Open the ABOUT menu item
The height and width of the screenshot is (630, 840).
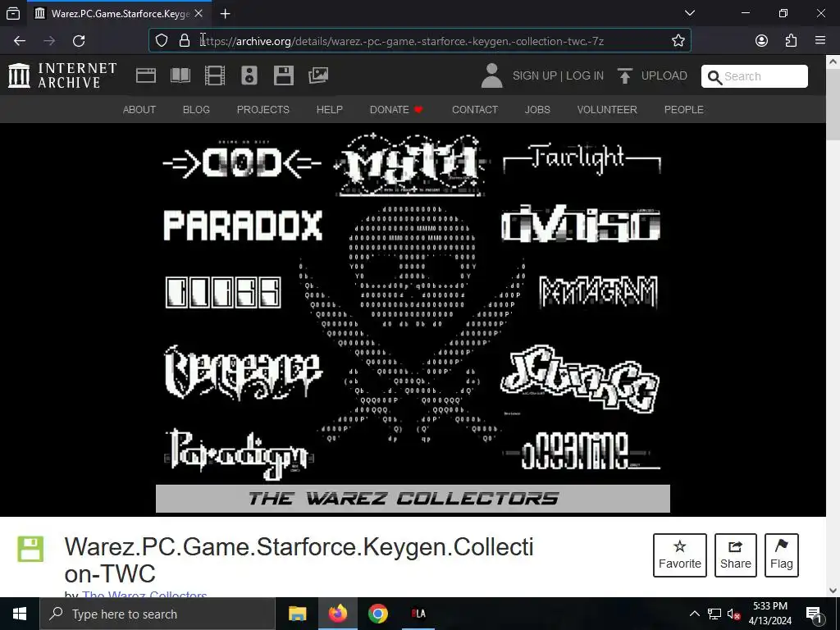(139, 110)
